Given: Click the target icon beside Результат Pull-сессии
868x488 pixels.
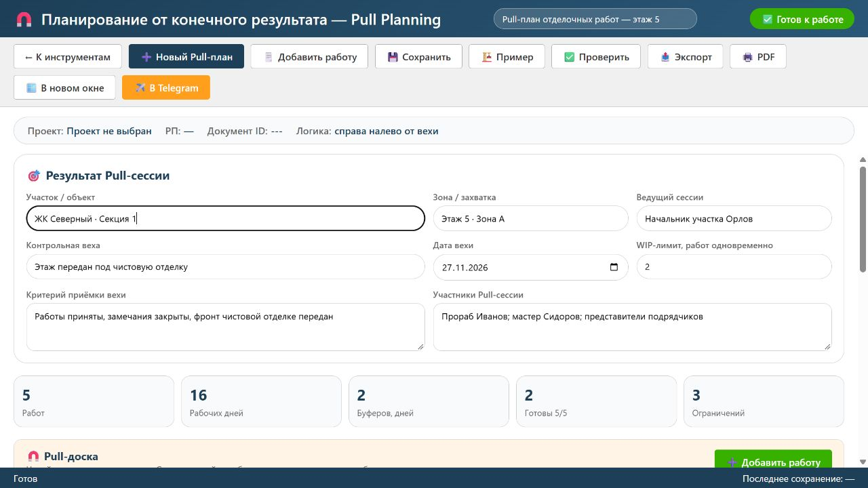Looking at the screenshot, I should tap(34, 176).
